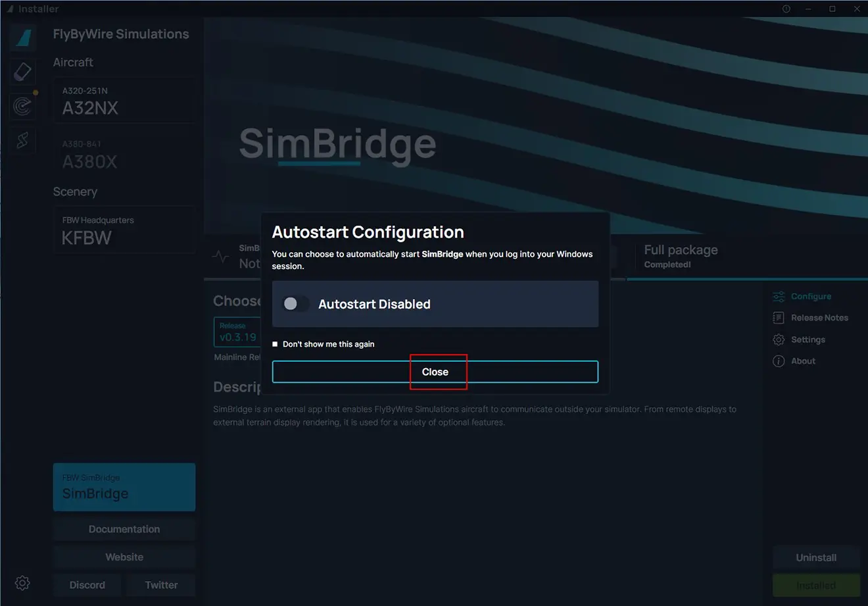Click the Uninstall button

(816, 557)
